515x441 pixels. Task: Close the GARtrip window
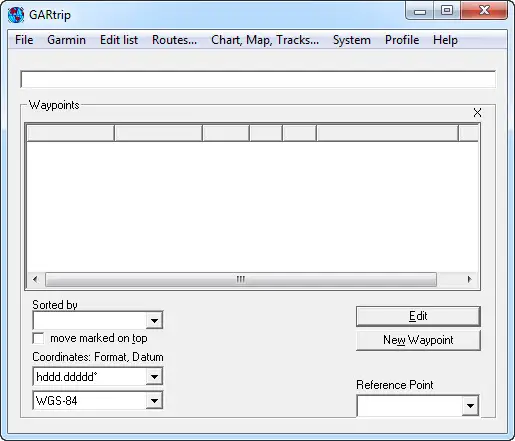click(484, 11)
